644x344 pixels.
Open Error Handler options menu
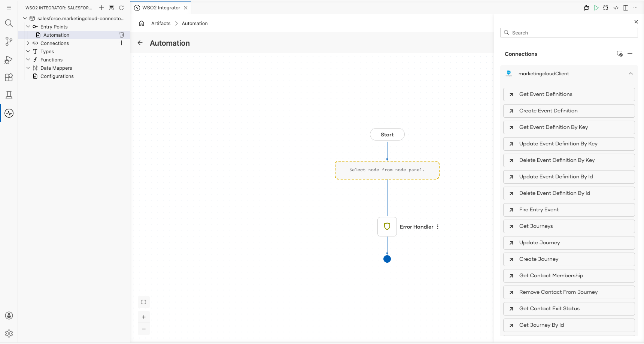click(438, 227)
